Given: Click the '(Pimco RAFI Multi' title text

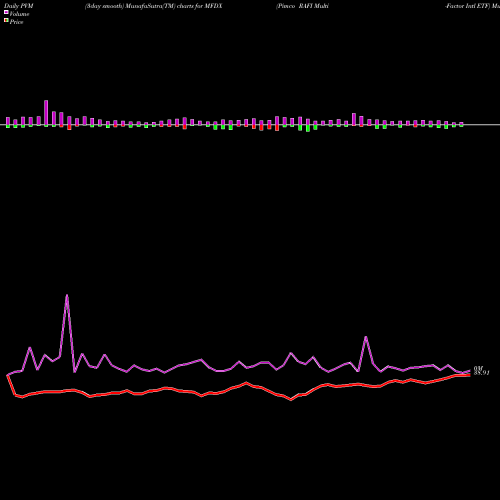Looking at the screenshot, I should point(302,6).
